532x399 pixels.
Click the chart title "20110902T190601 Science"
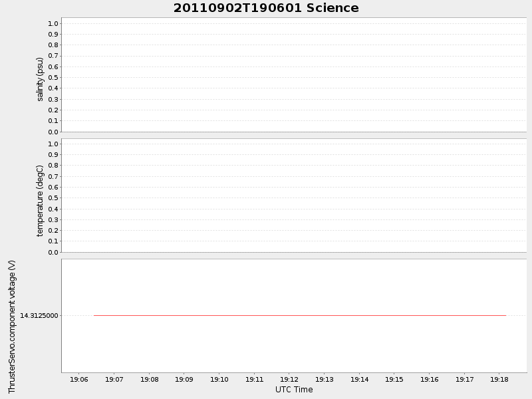266,8
